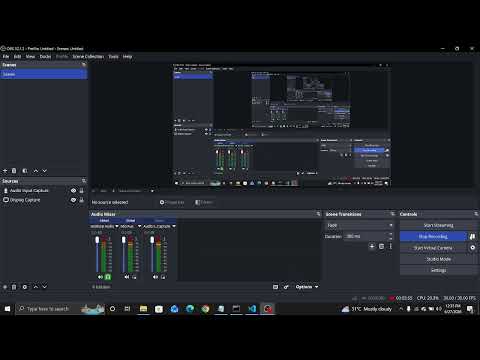Mute the Audio Input Capture mixer channel

[x=155, y=277]
